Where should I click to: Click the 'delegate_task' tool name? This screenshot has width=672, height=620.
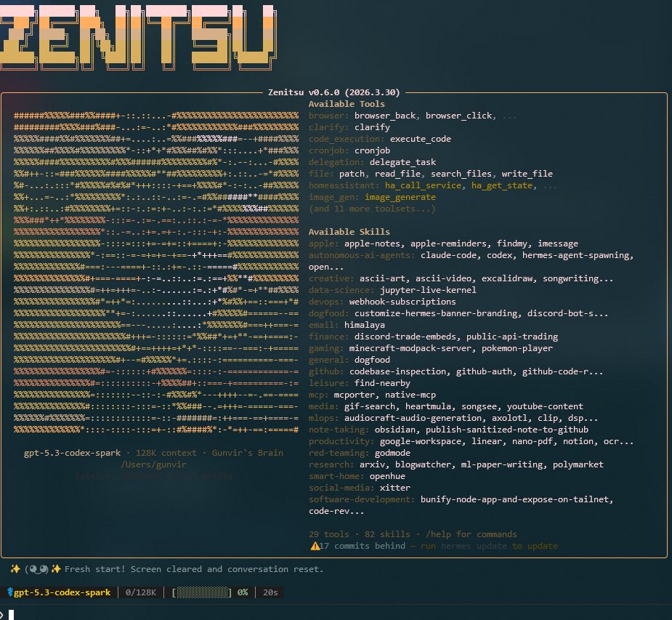pos(402,161)
